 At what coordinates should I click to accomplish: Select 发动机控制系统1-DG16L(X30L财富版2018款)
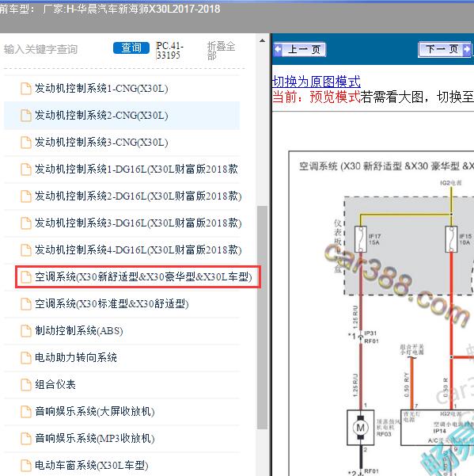click(x=136, y=169)
